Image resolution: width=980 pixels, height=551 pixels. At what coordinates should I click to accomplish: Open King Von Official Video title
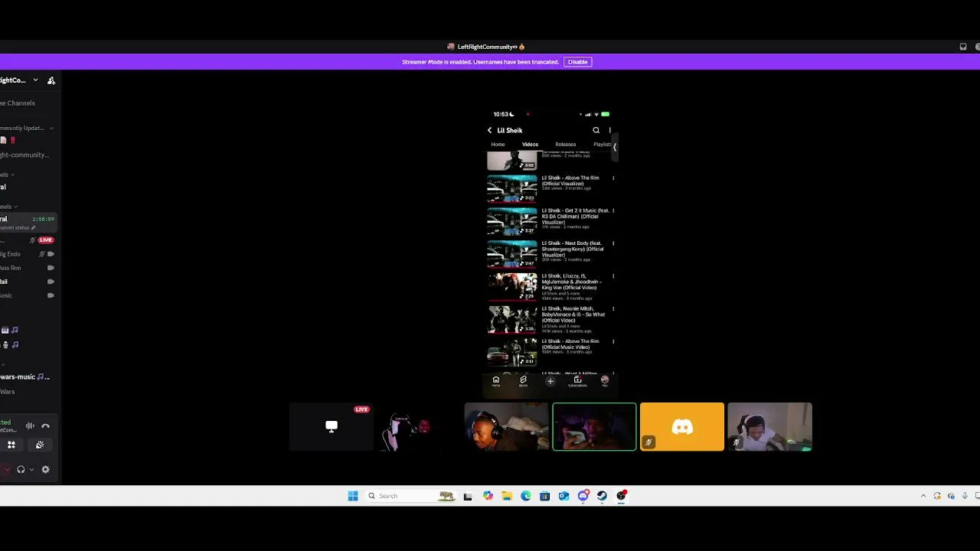[x=571, y=282]
